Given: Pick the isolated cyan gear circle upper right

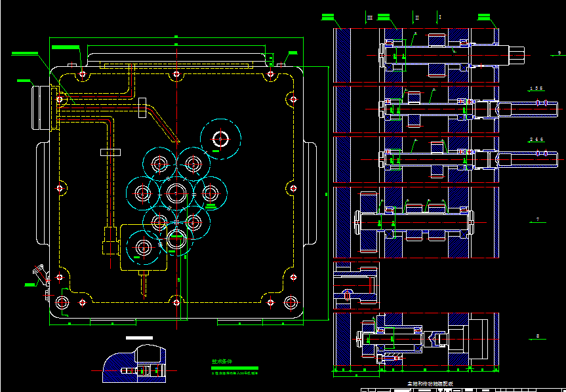Looking at the screenshot, I should [220, 139].
